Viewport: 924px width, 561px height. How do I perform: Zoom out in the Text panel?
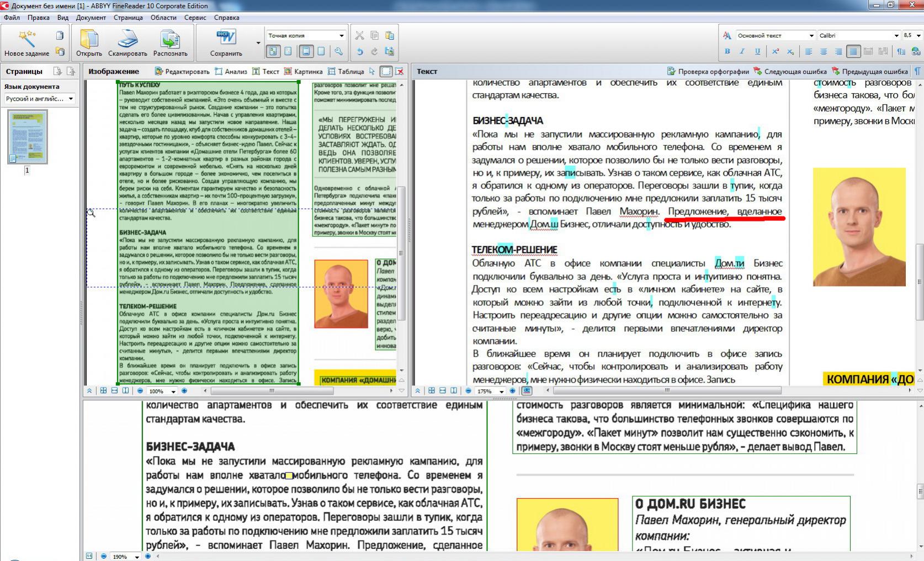(x=468, y=391)
